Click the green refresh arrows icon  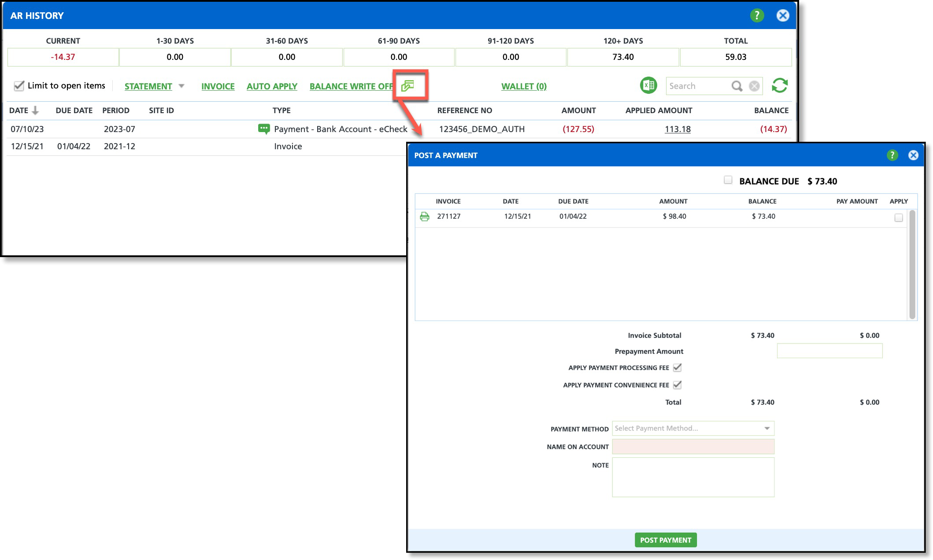[x=779, y=85]
